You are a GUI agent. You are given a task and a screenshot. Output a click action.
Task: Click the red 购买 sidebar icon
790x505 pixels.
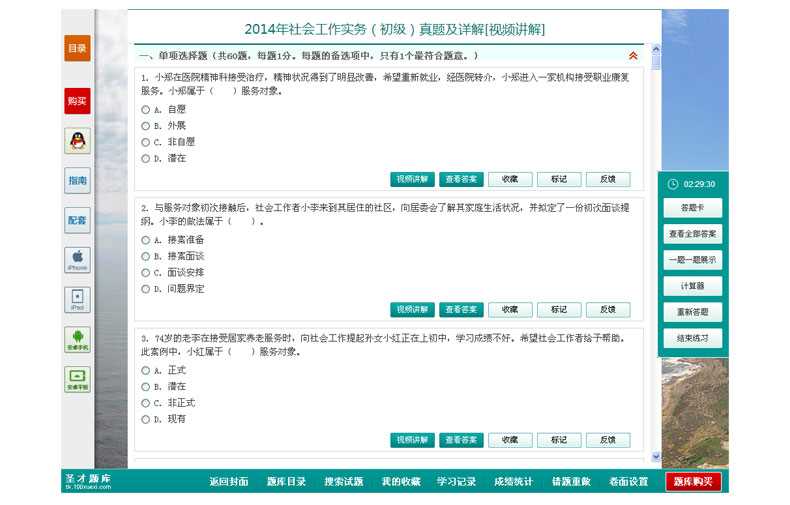[x=77, y=101]
